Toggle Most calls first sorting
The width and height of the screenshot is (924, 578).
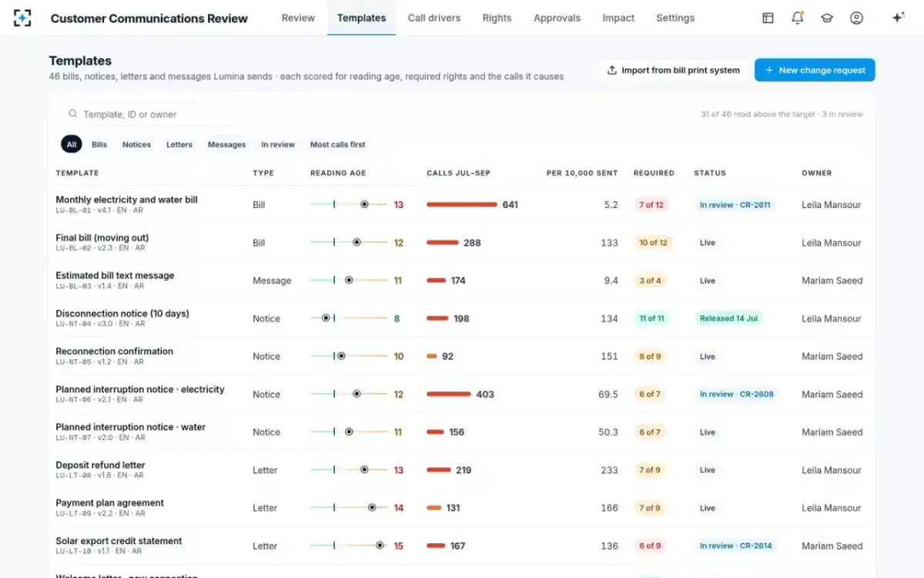point(337,144)
